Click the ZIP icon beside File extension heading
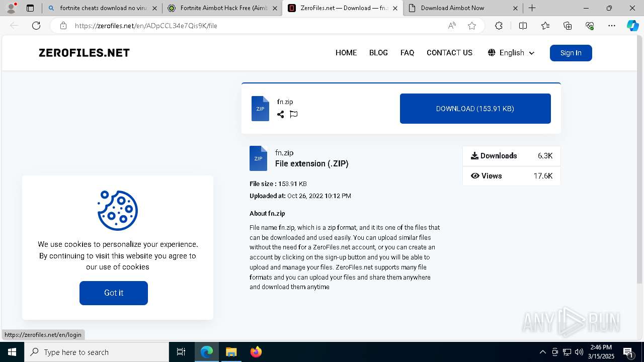 tap(258, 158)
